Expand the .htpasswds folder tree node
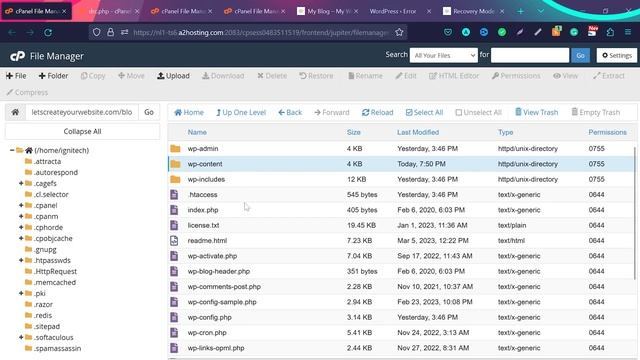The image size is (640, 360). [21, 260]
